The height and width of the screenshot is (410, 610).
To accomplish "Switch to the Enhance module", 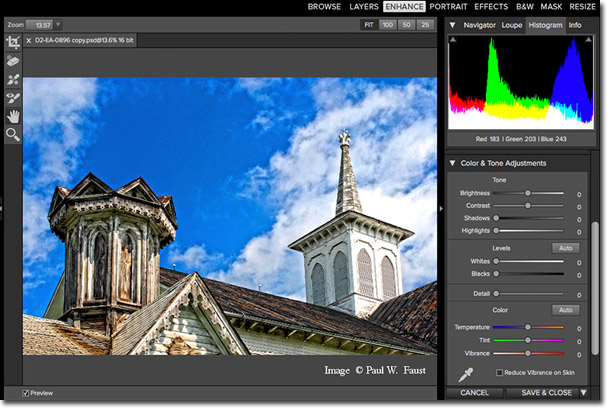I will (x=404, y=7).
